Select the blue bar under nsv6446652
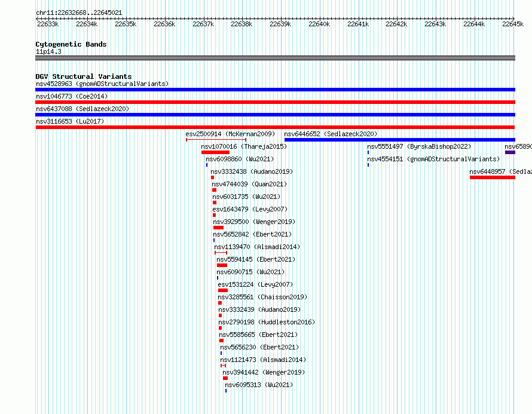The height and width of the screenshot is (414, 532). point(400,140)
